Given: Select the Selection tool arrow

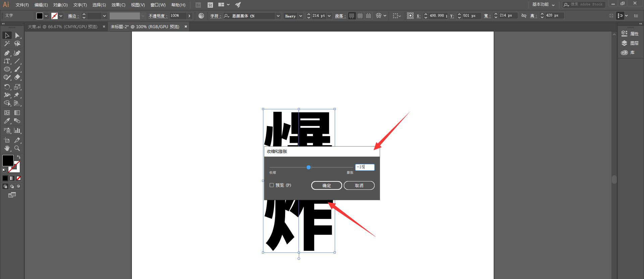Looking at the screenshot, I should [7, 35].
